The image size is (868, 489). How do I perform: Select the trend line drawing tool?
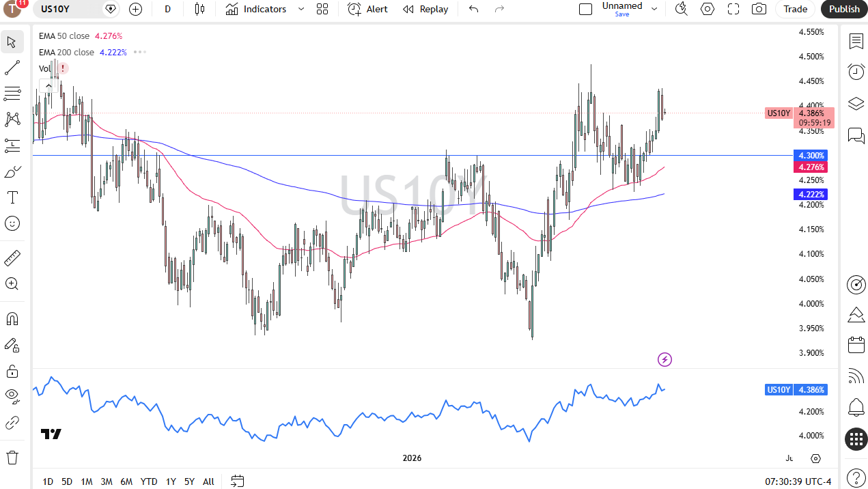click(x=12, y=68)
